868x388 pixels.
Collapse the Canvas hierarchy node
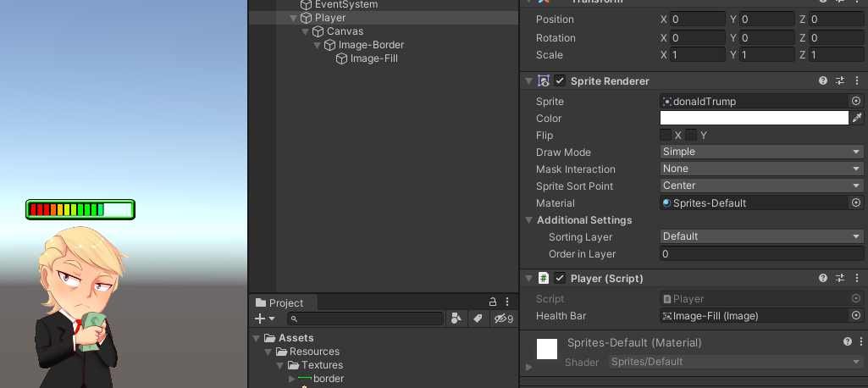coord(305,31)
